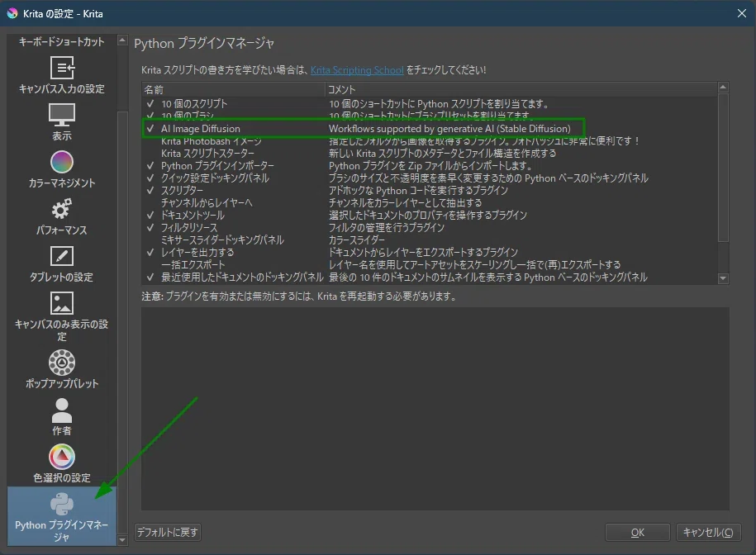Confirm settings with the OK button
The height and width of the screenshot is (555, 756).
(x=637, y=533)
